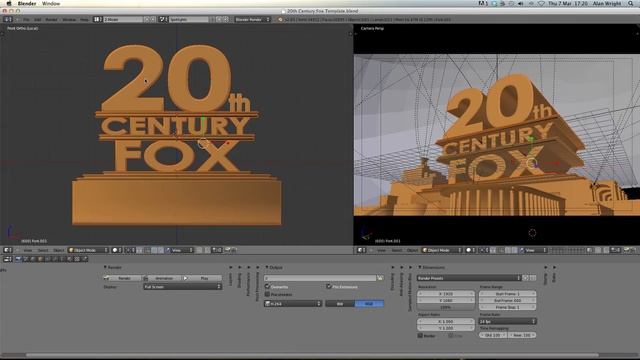
Task: Click the Resolution X 1920 field
Action: (446, 293)
